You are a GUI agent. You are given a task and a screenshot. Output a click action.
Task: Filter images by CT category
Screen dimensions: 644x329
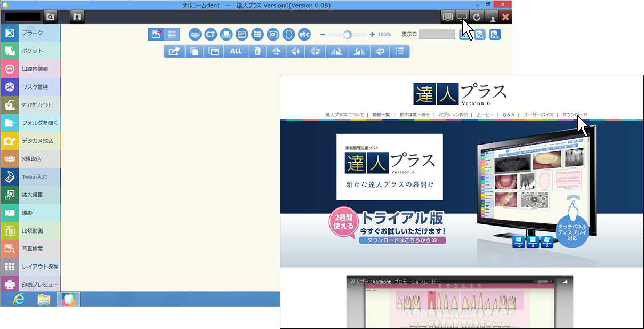211,34
